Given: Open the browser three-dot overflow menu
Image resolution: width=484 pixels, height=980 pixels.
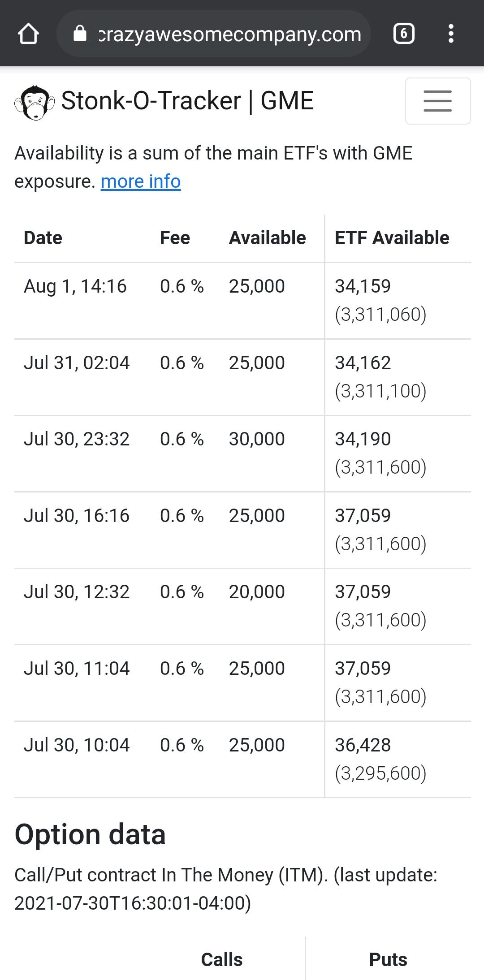Looking at the screenshot, I should [451, 34].
